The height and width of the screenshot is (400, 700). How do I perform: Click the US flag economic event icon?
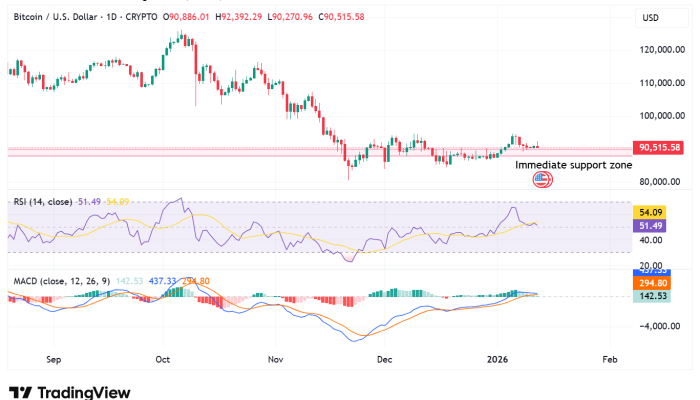point(542,179)
